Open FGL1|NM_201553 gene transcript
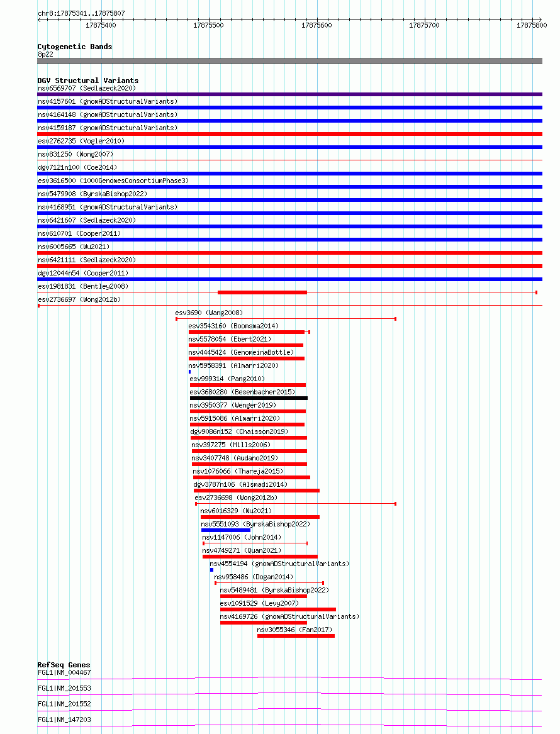560x734 pixels. (x=64, y=688)
